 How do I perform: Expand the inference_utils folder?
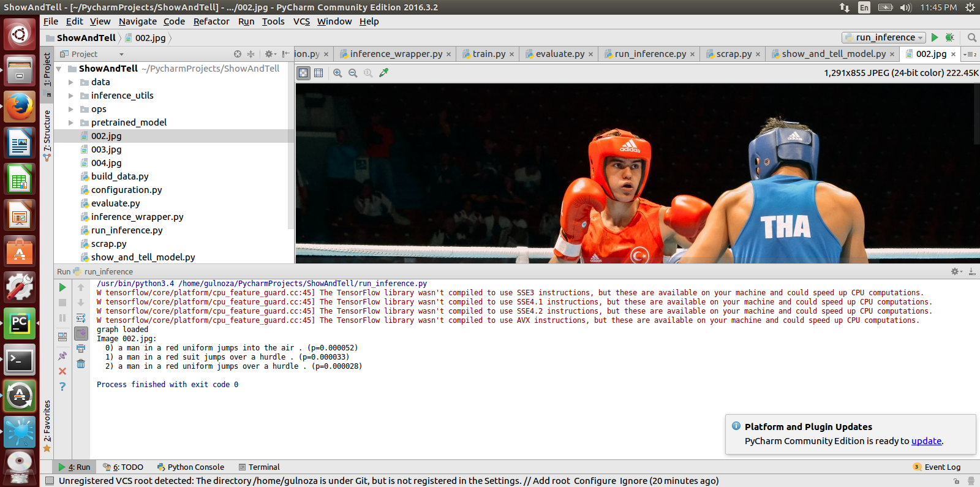(x=71, y=96)
